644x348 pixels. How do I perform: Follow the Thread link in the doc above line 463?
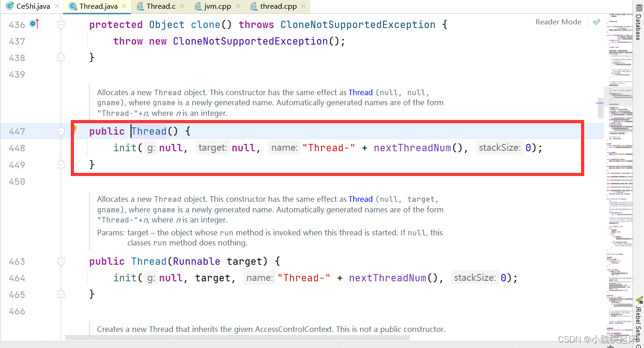tap(360, 199)
